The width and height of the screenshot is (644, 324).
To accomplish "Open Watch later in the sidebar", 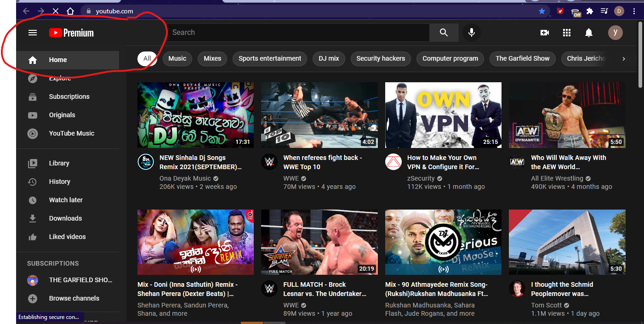I will [x=68, y=200].
